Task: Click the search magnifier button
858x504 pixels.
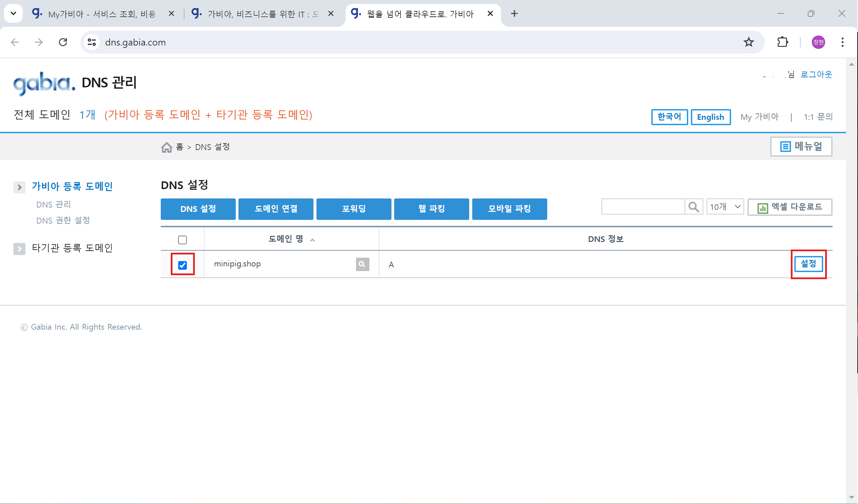Action: 694,207
